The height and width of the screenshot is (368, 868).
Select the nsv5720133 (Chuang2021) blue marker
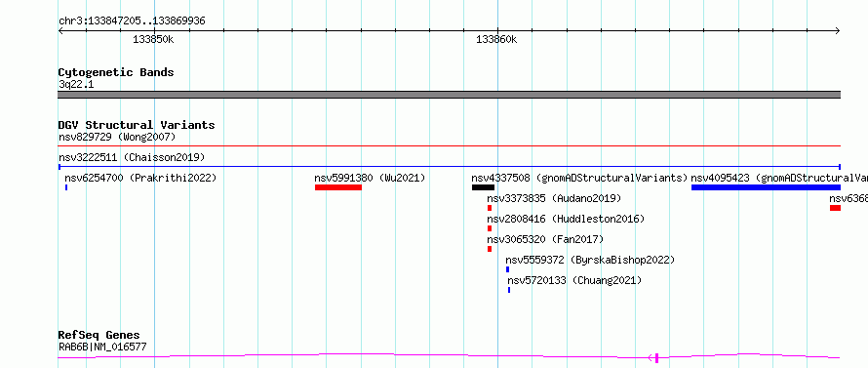pos(509,290)
